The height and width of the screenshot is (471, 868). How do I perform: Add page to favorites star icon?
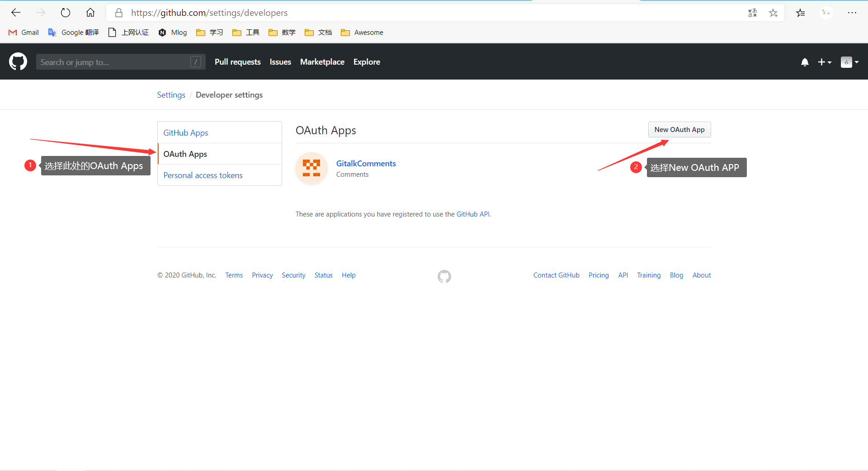[774, 13]
